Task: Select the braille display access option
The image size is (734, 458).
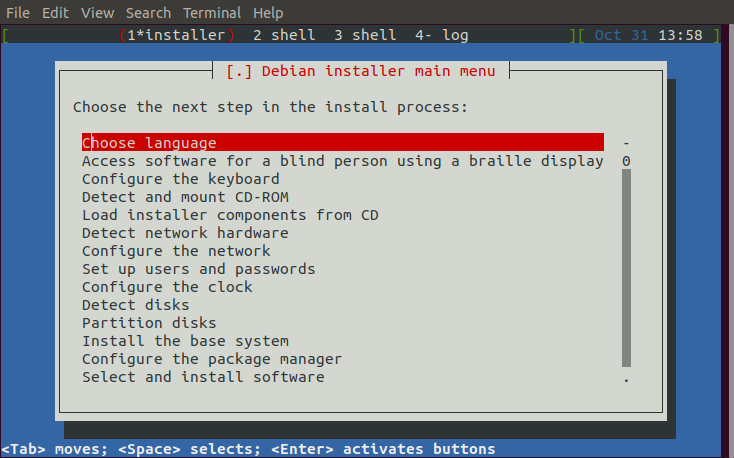Action: click(342, 161)
